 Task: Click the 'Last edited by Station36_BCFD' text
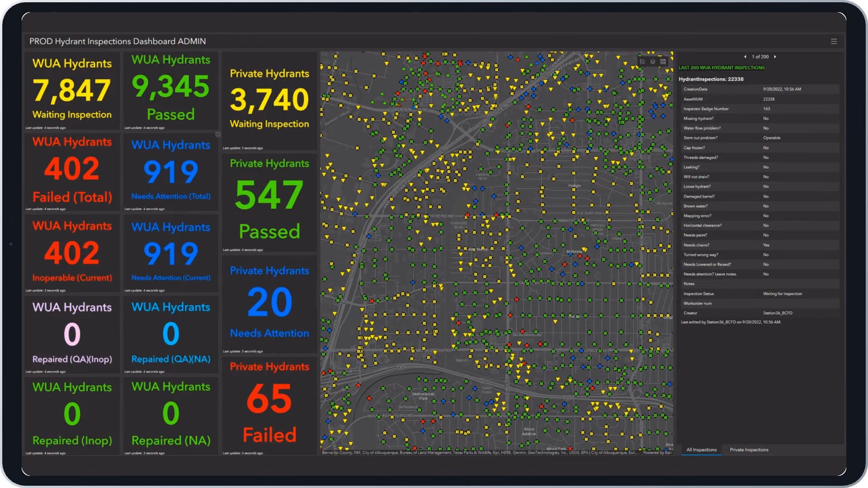point(731,322)
